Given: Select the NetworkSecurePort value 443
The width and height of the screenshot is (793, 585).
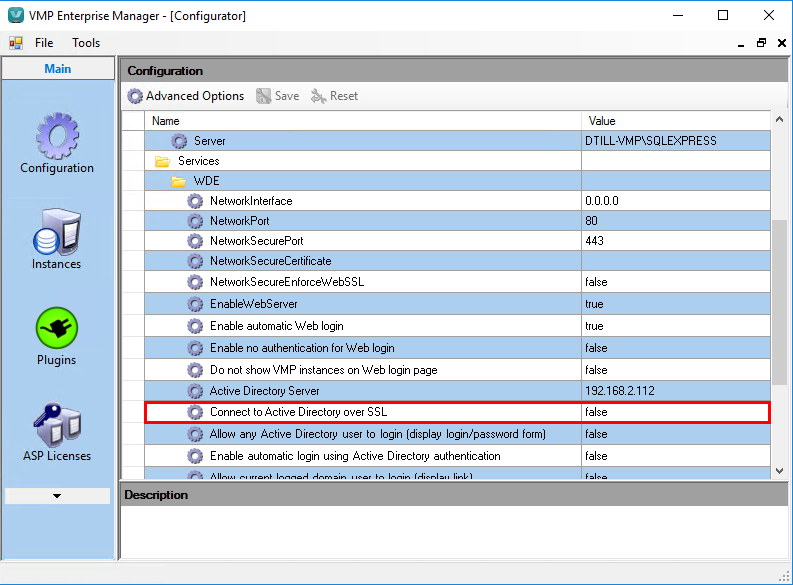Looking at the screenshot, I should [x=594, y=241].
